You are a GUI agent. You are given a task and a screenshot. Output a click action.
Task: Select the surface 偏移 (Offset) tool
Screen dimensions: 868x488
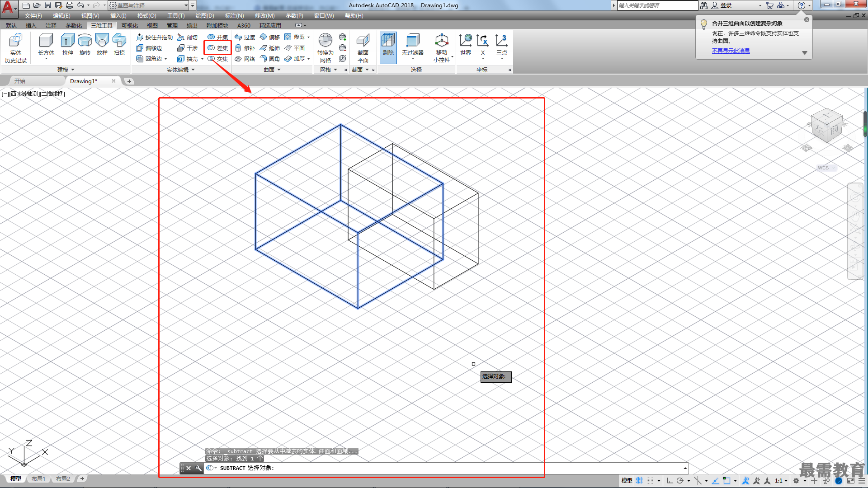pos(270,37)
